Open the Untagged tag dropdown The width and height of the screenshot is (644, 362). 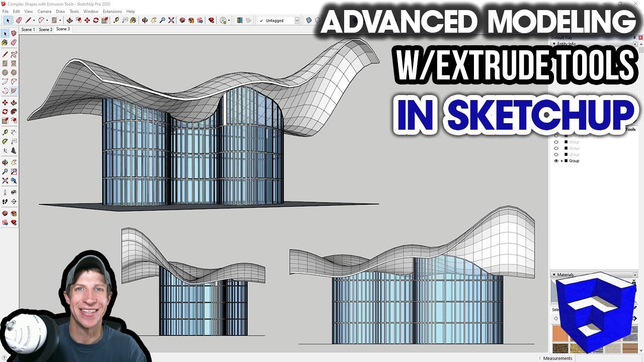pyautogui.click(x=297, y=21)
